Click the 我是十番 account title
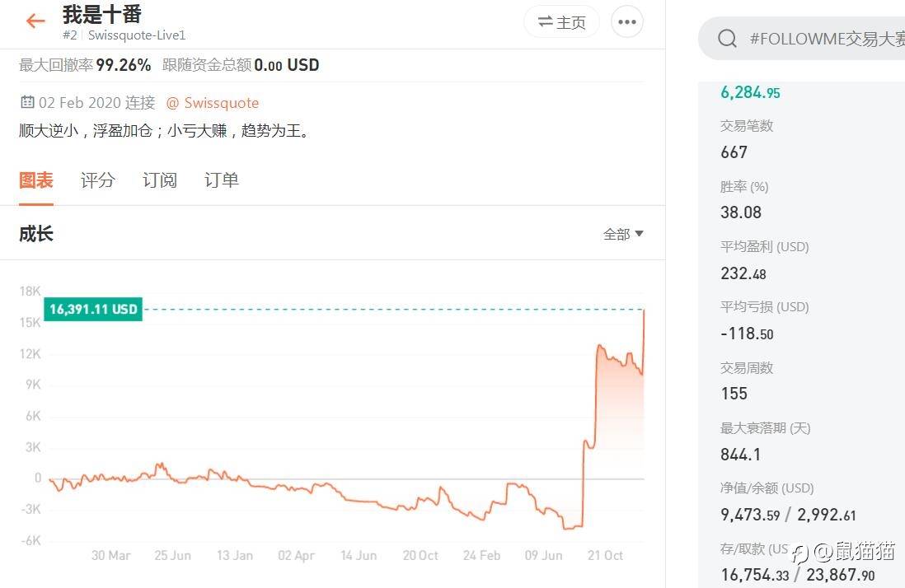The image size is (905, 588). pos(102,14)
